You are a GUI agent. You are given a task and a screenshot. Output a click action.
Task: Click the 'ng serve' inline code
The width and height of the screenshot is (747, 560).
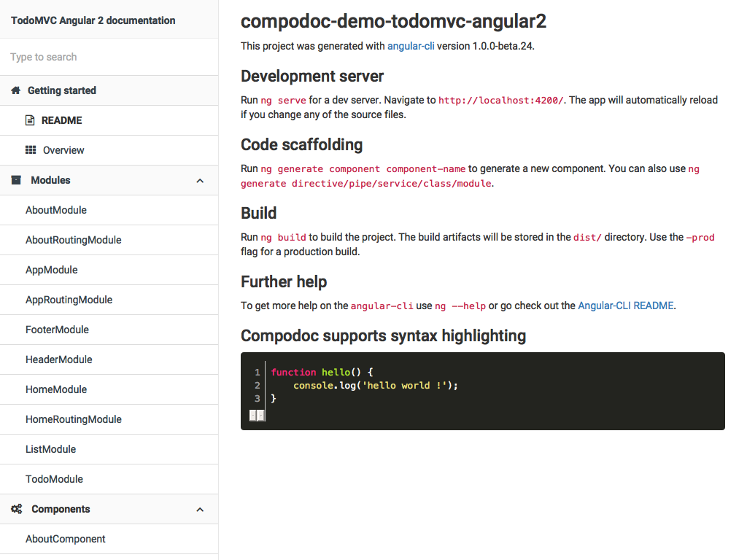(x=284, y=101)
